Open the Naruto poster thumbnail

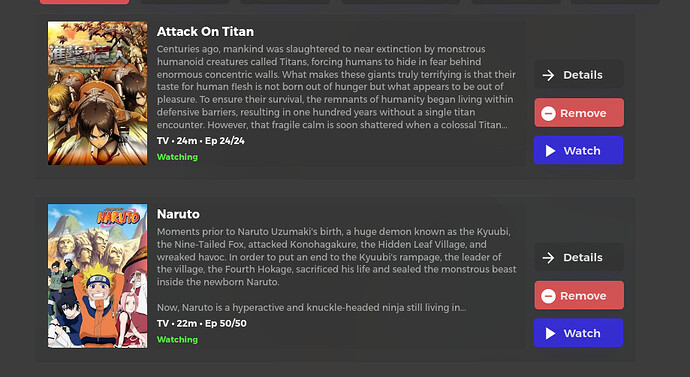point(98,276)
